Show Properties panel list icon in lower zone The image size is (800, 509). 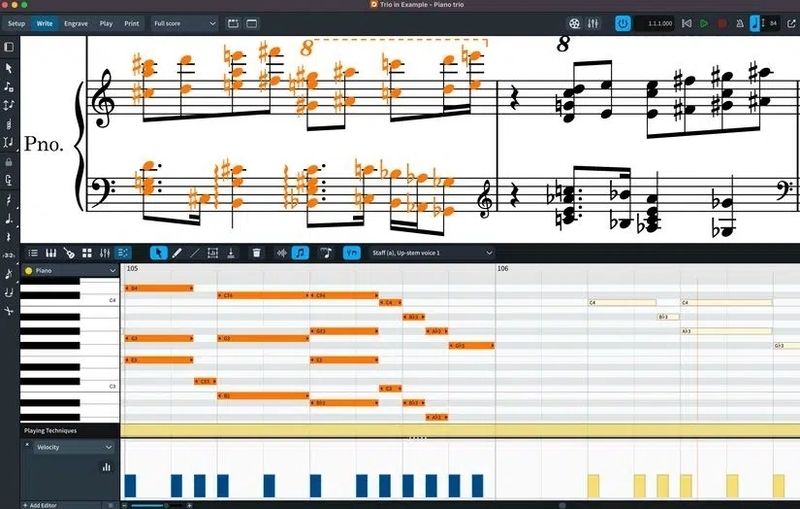point(33,253)
